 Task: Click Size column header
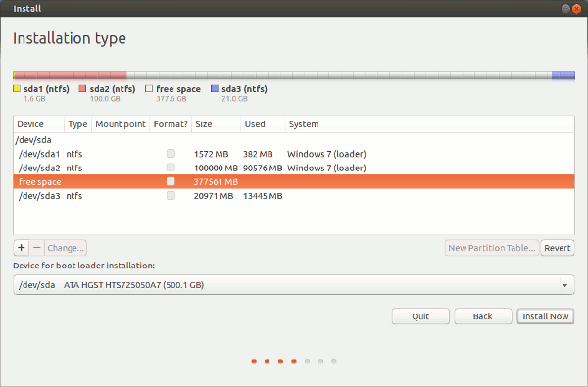pyautogui.click(x=216, y=124)
